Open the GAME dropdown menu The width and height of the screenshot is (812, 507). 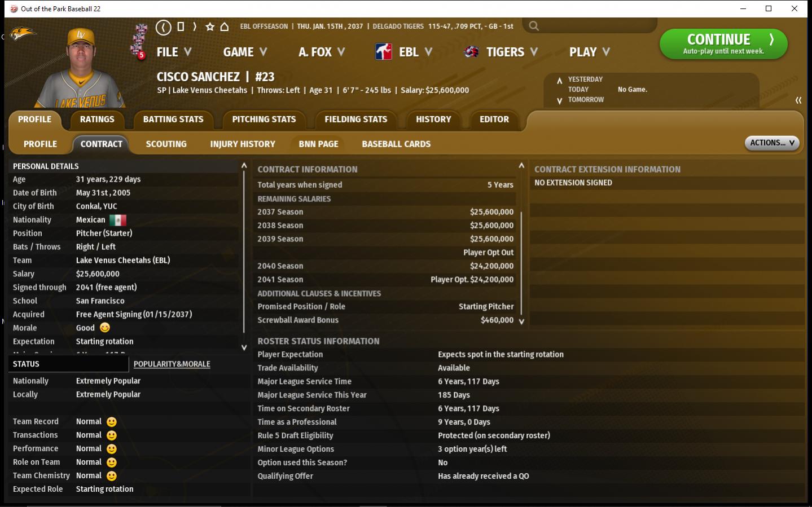tap(245, 52)
